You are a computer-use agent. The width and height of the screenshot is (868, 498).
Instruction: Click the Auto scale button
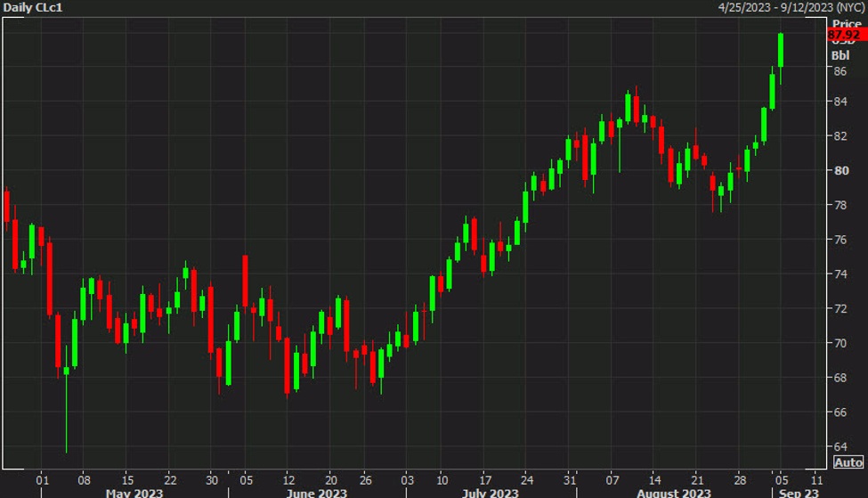coord(848,462)
